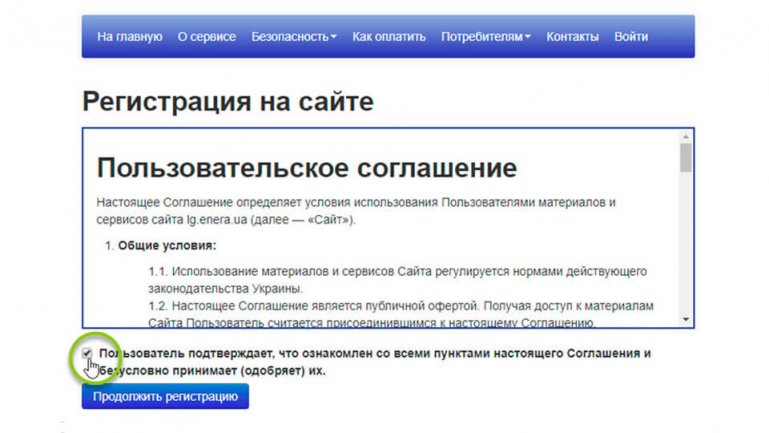Expand the 'Безопасность' dropdown menu
This screenshot has height=433, width=769.
click(294, 37)
